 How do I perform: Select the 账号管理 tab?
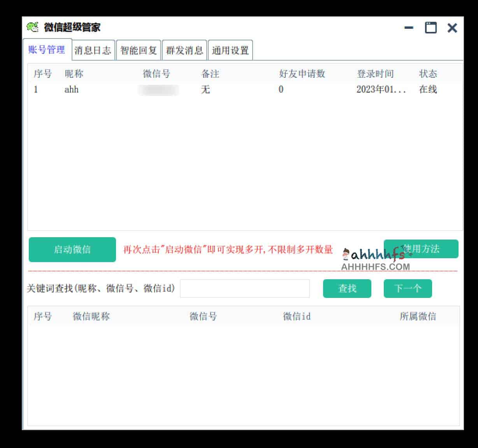point(47,50)
